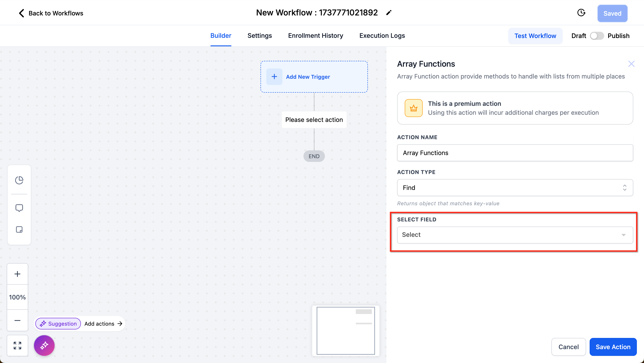Click the fit-to-screen expand icon

(x=17, y=346)
